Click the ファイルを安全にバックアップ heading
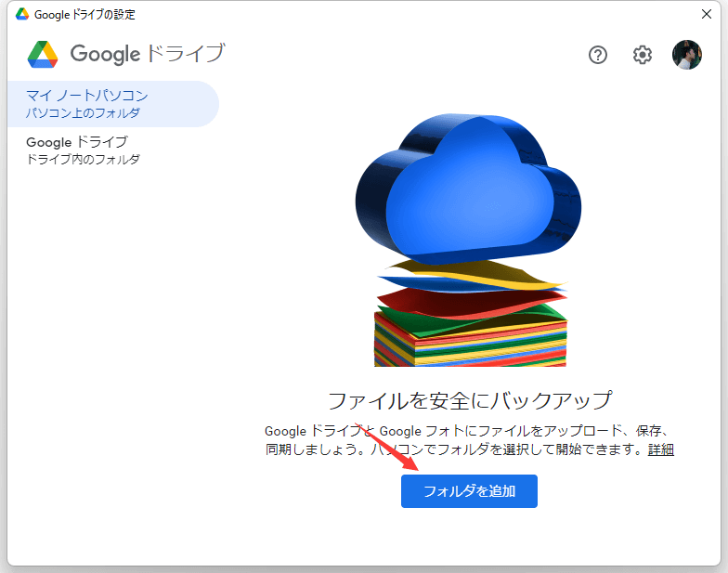The image size is (728, 573). click(470, 400)
